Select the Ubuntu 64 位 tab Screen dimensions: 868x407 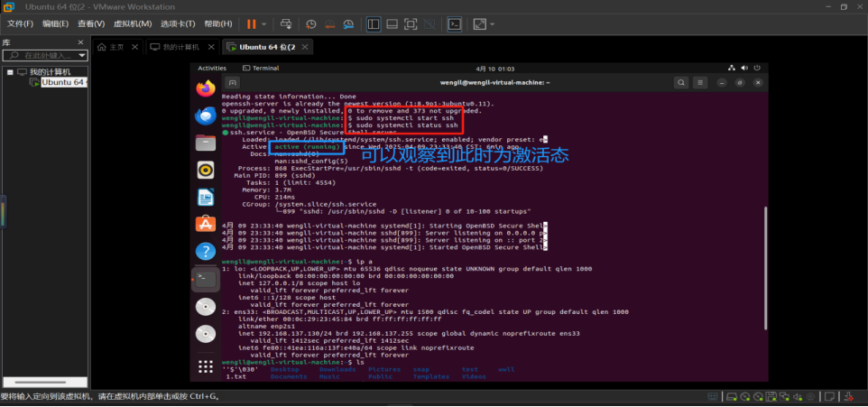[x=267, y=47]
